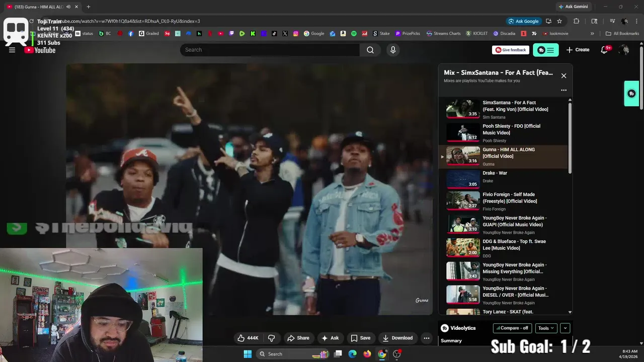This screenshot has height=362, width=644.
Task: Open the Stake bookmark
Action: coord(381,34)
